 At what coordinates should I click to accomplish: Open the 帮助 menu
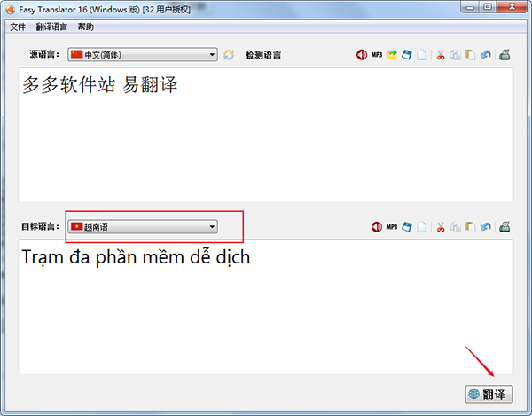tap(85, 27)
